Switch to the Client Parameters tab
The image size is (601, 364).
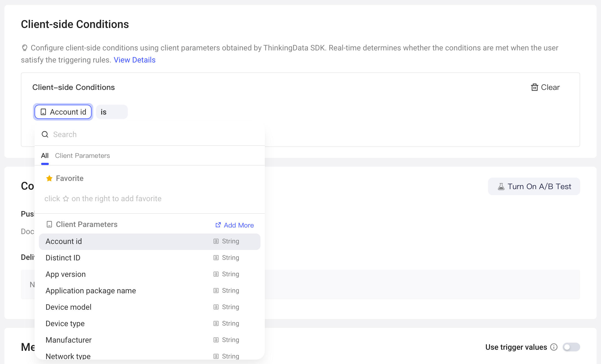click(x=83, y=156)
